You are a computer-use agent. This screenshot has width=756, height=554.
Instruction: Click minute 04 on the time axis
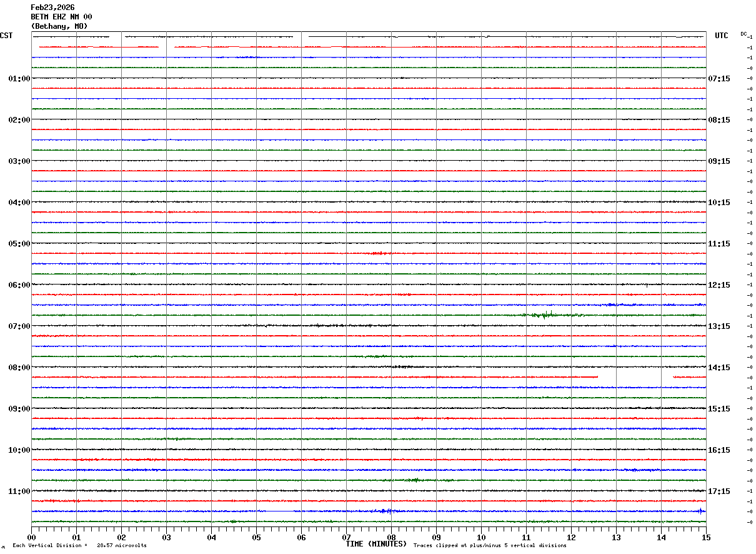tap(211, 537)
